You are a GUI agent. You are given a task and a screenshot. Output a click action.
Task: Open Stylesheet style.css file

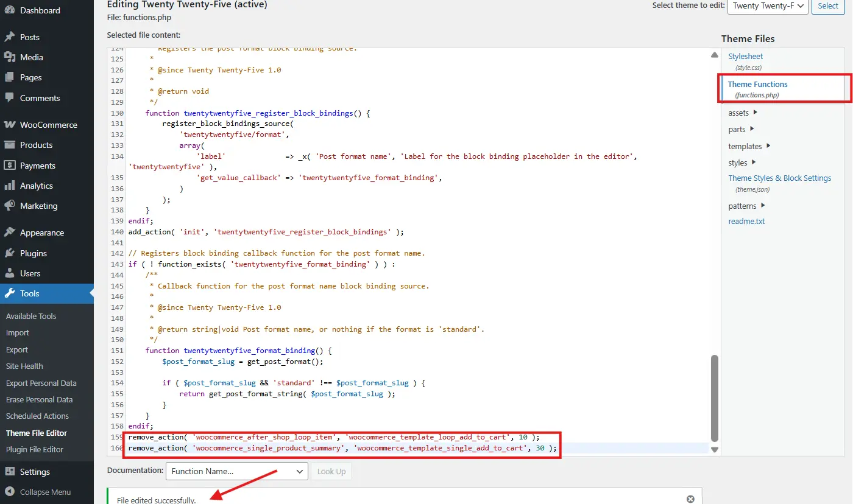(745, 57)
